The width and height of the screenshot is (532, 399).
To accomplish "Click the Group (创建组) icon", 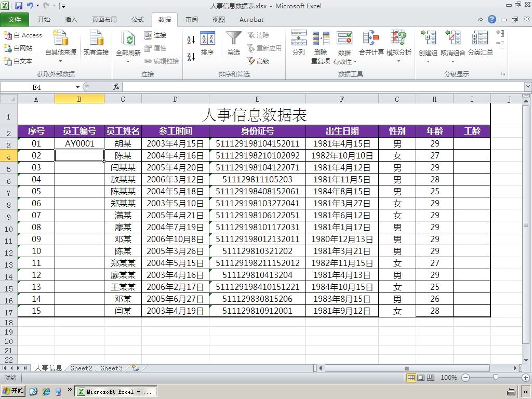I will coord(428,38).
